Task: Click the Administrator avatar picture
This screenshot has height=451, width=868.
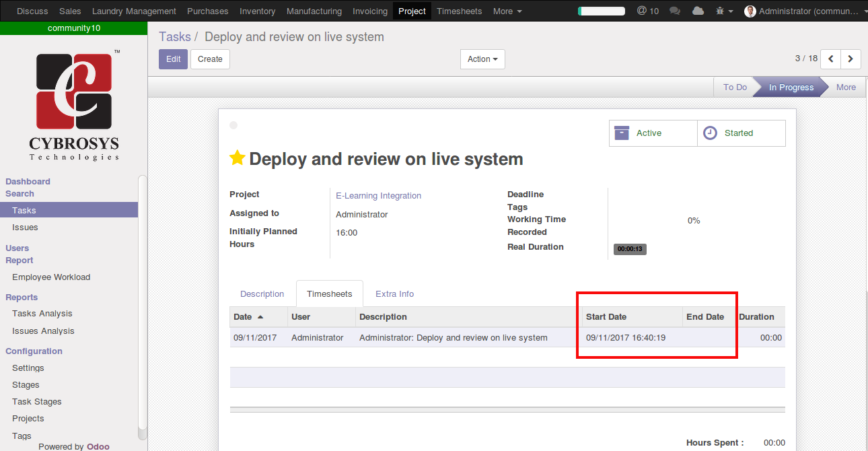Action: pyautogui.click(x=750, y=11)
